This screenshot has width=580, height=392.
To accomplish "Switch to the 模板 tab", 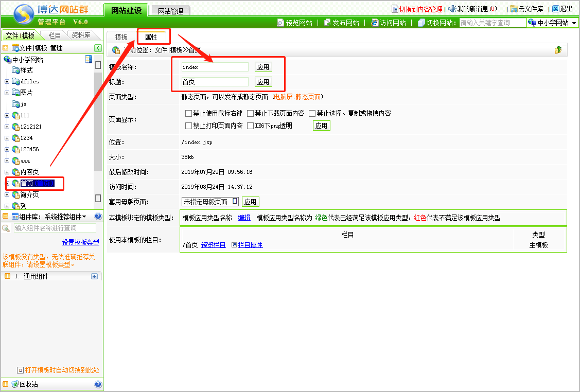I will 121,37.
